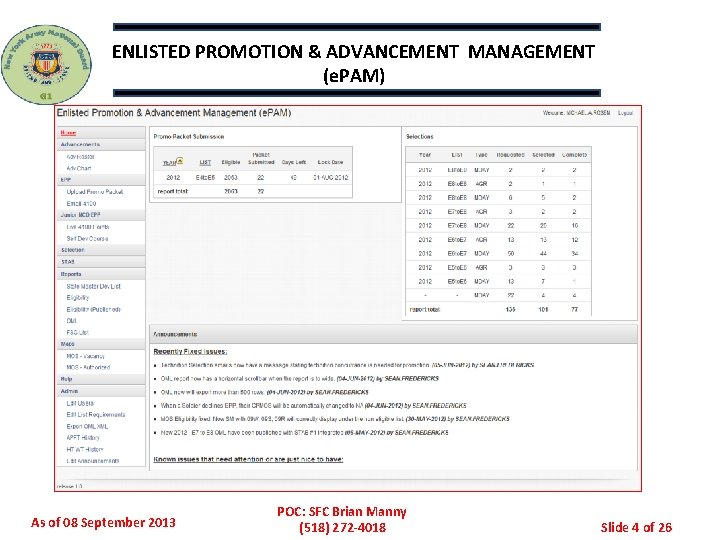This screenshot has height=540, width=720.
Task: Open the MOS - Authorized map
Action: (88, 367)
